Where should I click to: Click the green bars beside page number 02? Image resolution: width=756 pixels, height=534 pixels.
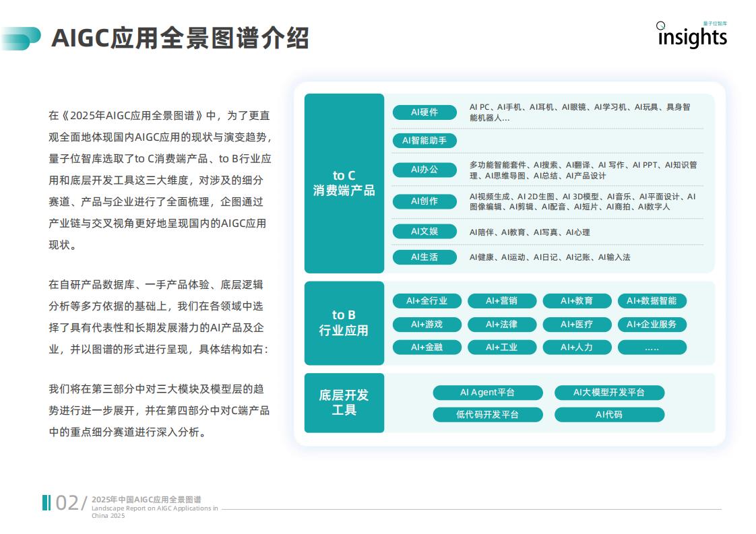pos(46,502)
